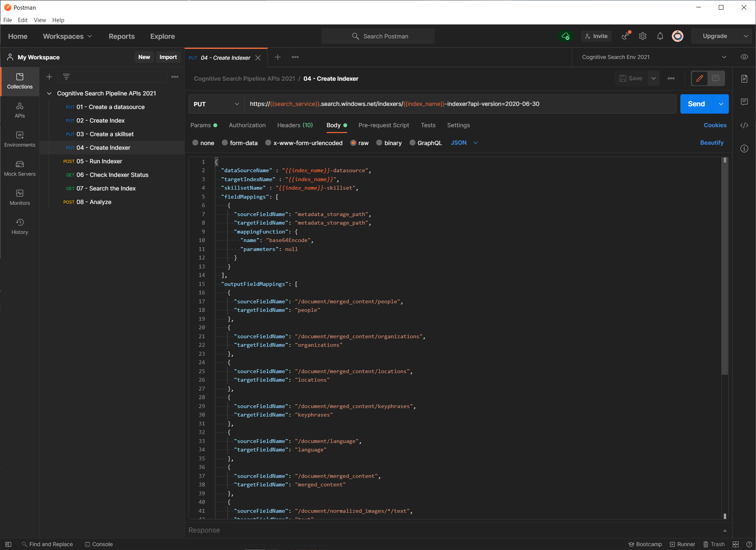Screen dimensions: 756x550
Task: Select the form-data body radio option
Action: [225, 143]
